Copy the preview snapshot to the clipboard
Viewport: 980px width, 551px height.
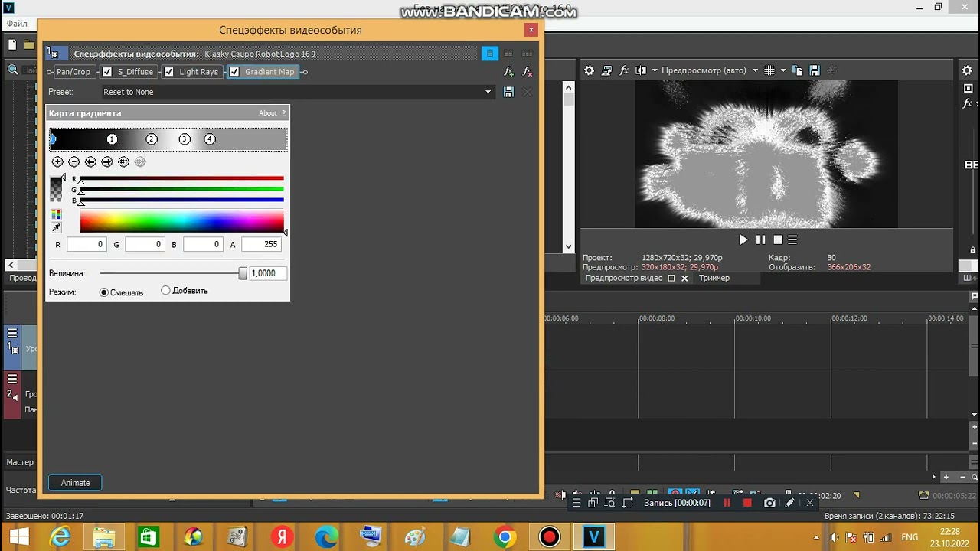(x=798, y=70)
